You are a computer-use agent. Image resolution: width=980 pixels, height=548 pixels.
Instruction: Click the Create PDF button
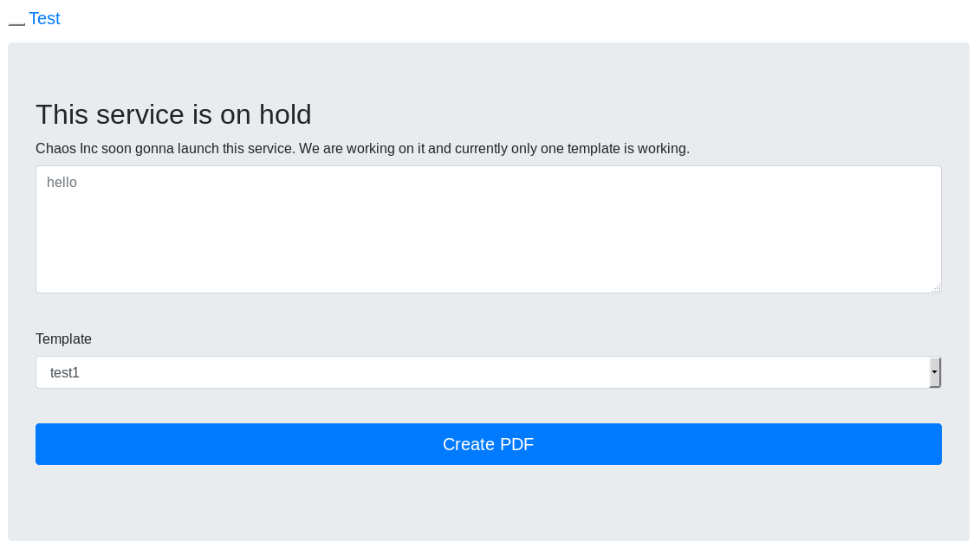[x=488, y=444]
